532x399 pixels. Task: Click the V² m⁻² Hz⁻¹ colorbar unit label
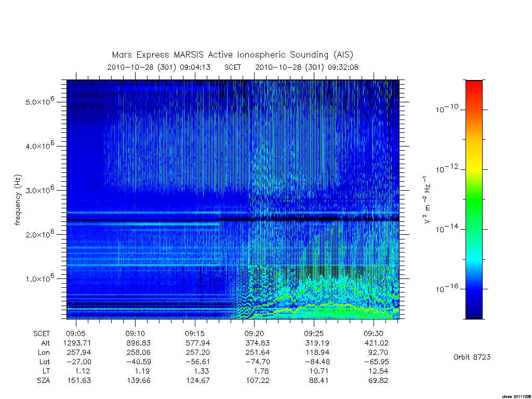428,199
